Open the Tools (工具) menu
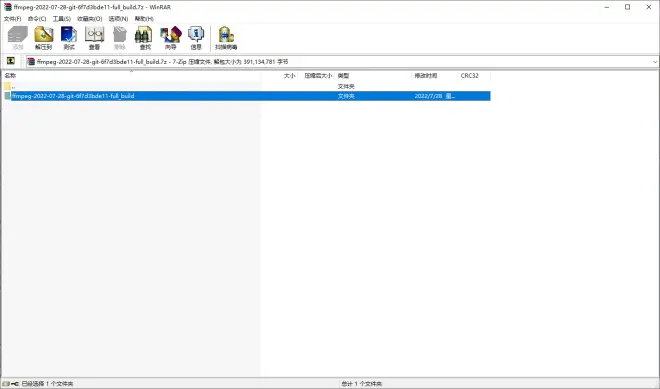 61,19
